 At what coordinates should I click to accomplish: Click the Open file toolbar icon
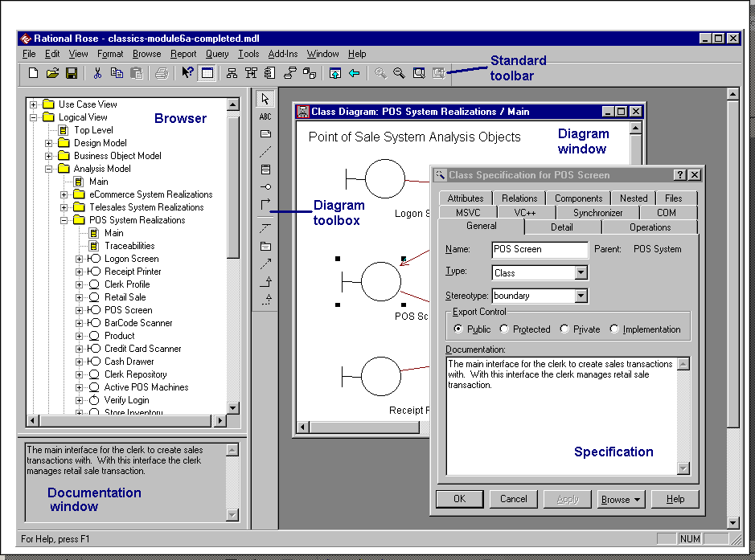point(52,73)
